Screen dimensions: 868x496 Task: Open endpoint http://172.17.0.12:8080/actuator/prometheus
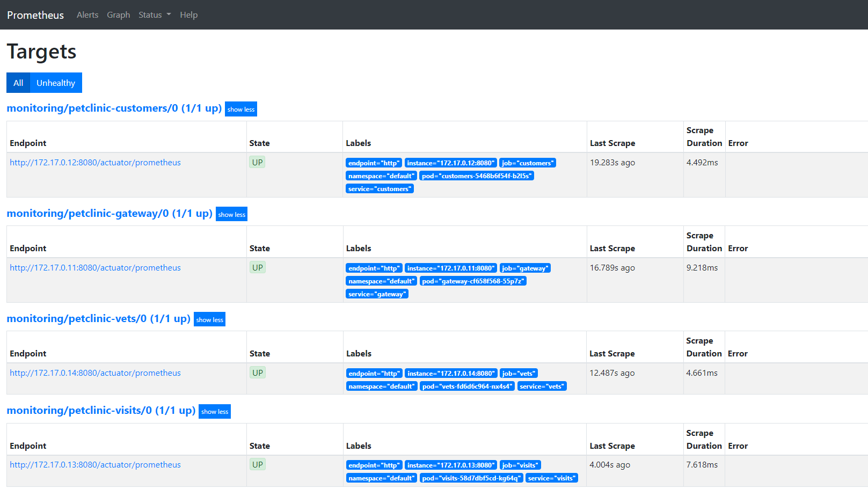click(95, 163)
